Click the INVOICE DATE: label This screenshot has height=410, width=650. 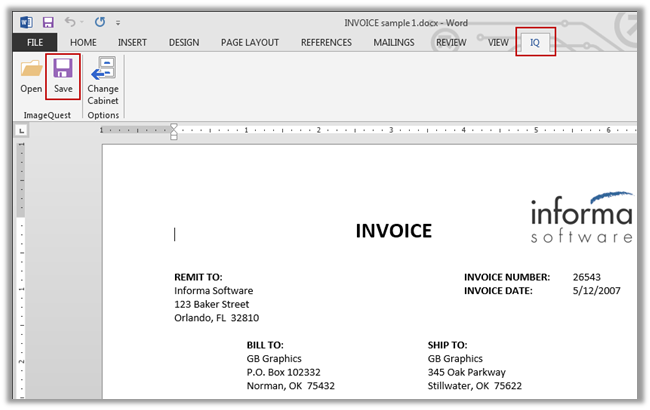click(x=498, y=291)
